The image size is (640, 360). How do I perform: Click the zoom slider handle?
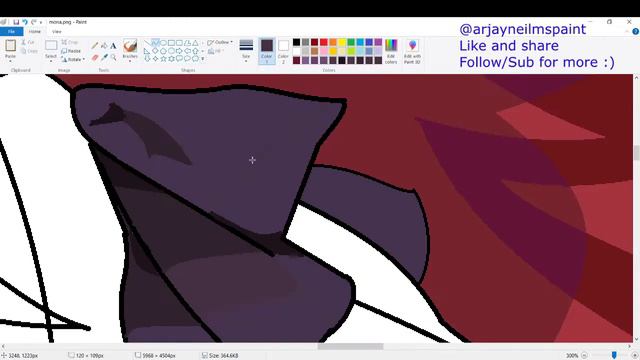614,356
